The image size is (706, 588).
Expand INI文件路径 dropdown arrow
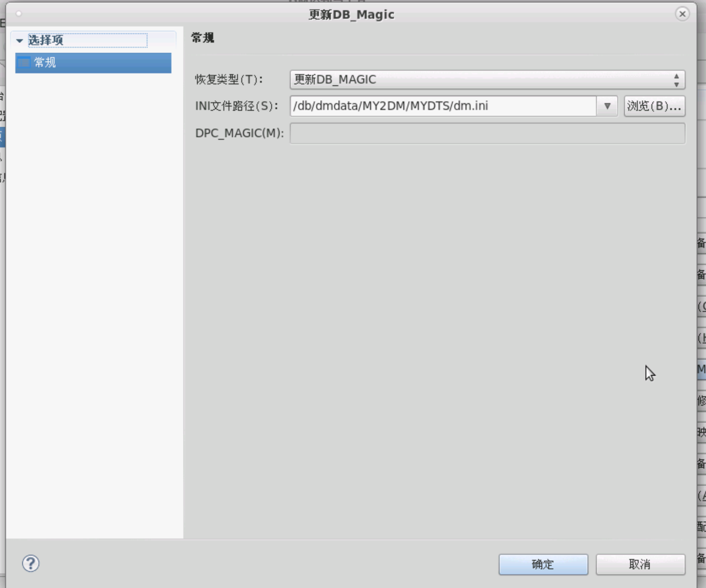coord(607,106)
